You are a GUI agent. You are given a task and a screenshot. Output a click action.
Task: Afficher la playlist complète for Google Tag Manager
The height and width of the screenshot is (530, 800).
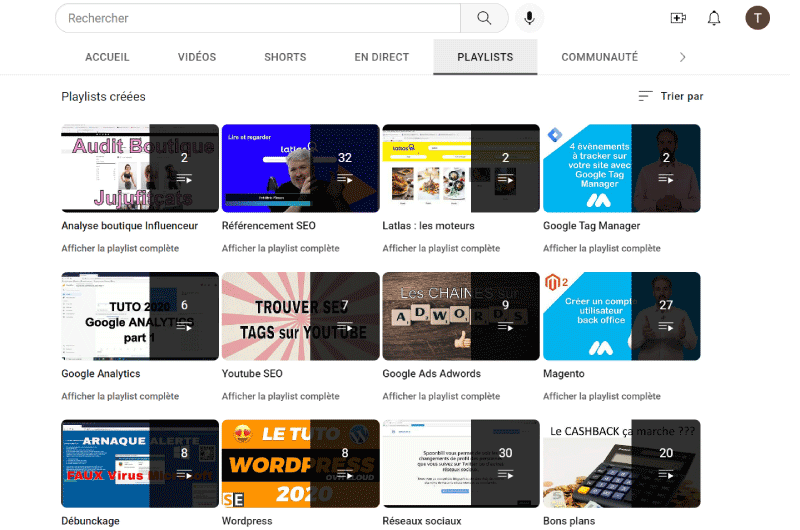[x=602, y=248]
